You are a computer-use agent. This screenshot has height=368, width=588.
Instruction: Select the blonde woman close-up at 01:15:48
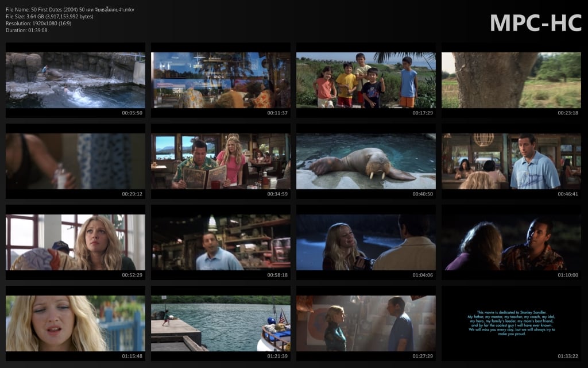click(x=75, y=323)
